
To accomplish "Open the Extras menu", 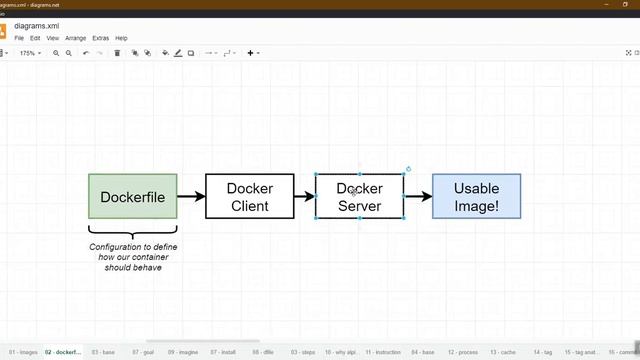I will (100, 38).
